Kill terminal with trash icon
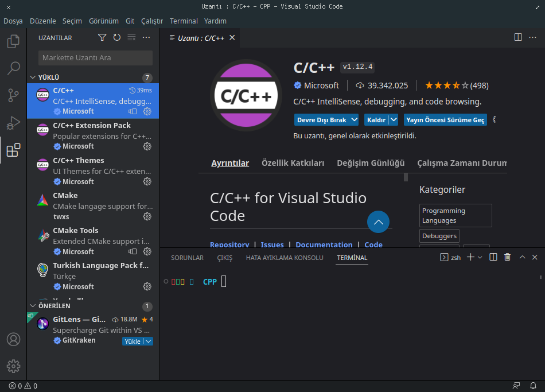The width and height of the screenshot is (545, 392). (508, 257)
